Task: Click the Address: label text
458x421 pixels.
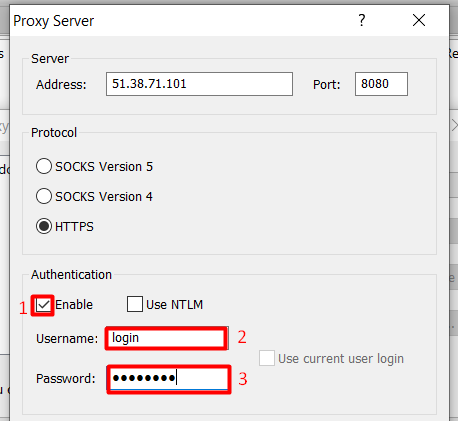Action: [61, 85]
